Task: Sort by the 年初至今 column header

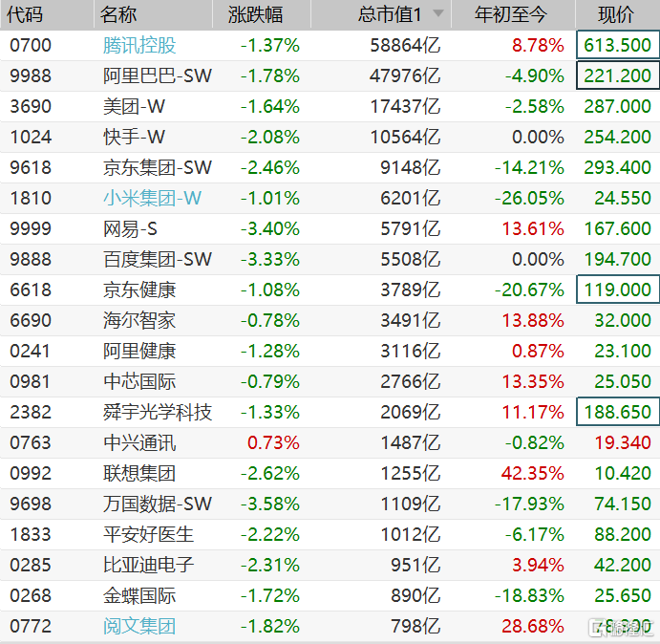Action: (512, 15)
